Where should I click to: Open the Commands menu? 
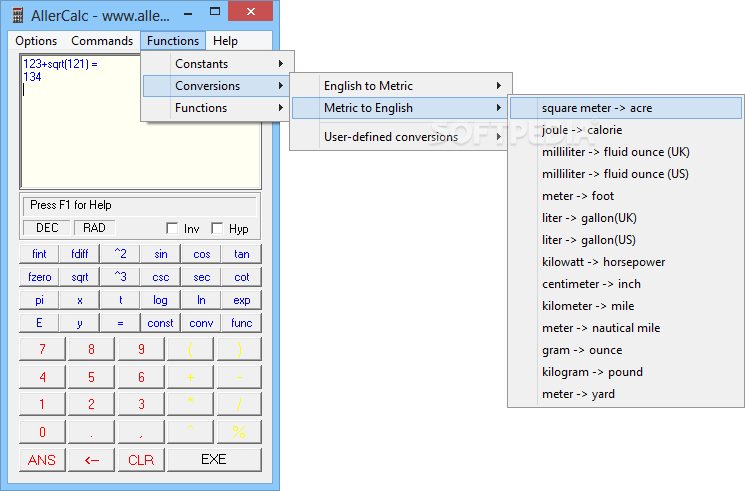102,41
